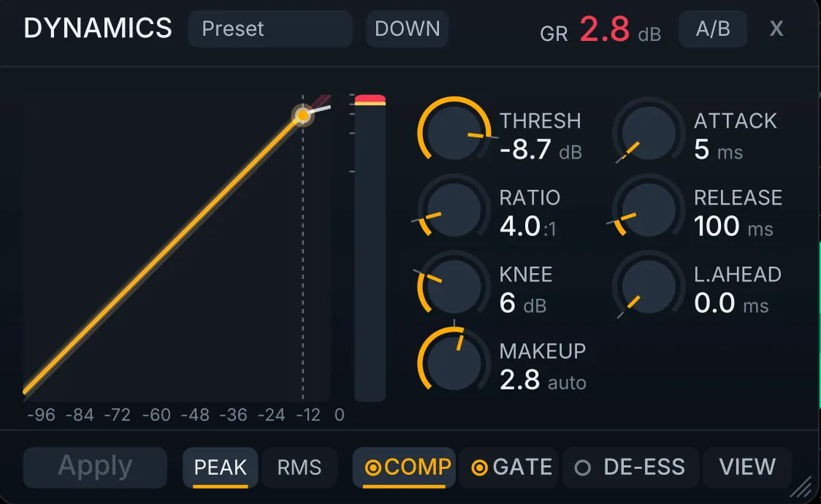The height and width of the screenshot is (504, 821).
Task: Select the PEAK detection tab
Action: tap(221, 467)
